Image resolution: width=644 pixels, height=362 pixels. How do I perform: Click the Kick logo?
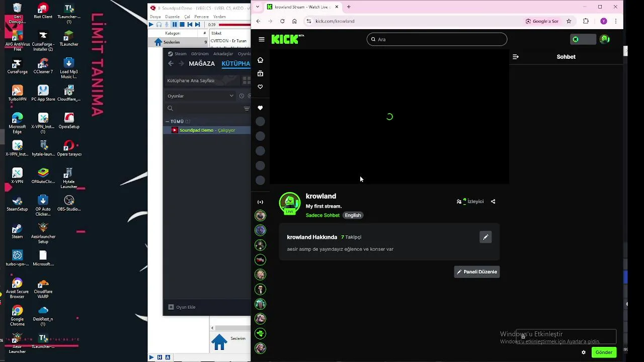click(287, 39)
